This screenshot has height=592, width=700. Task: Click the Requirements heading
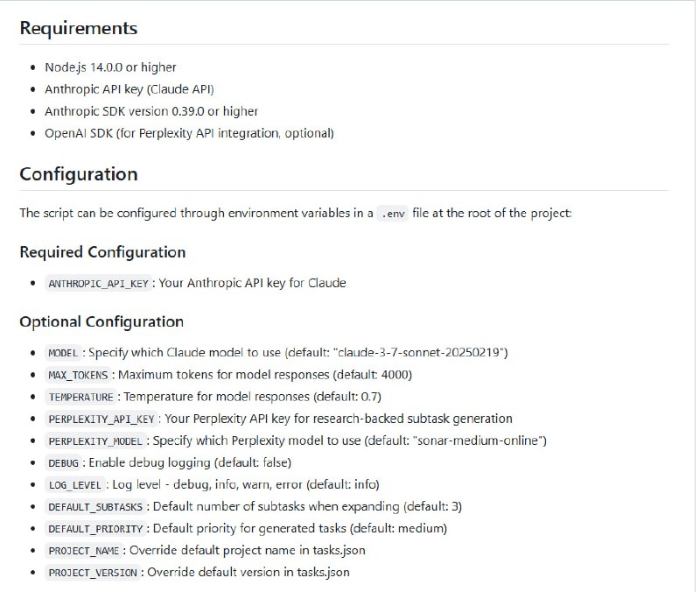[x=79, y=28]
